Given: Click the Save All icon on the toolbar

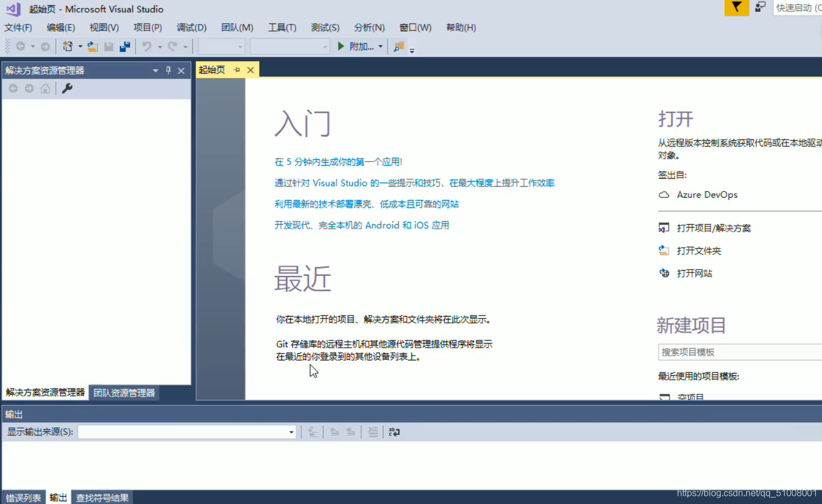Looking at the screenshot, I should 125,47.
